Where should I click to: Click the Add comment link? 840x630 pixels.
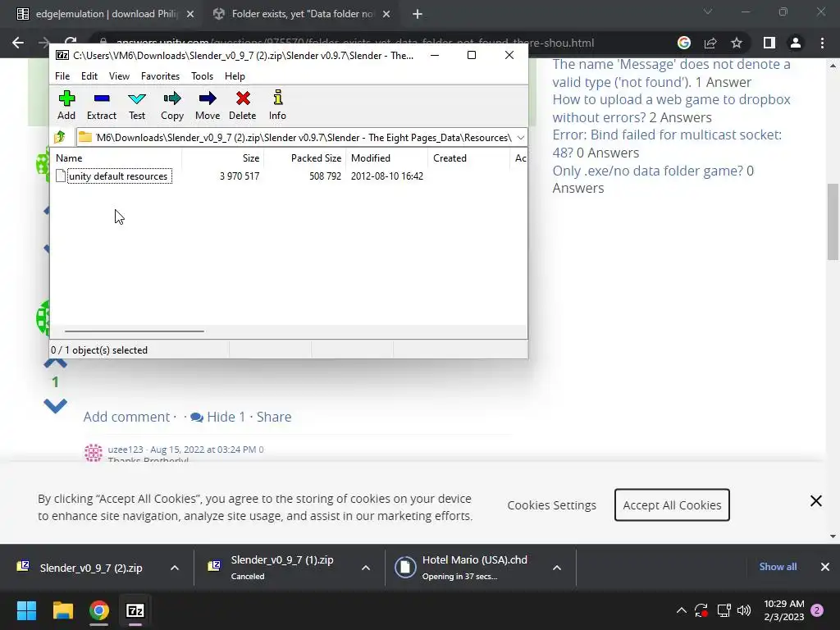tap(126, 417)
